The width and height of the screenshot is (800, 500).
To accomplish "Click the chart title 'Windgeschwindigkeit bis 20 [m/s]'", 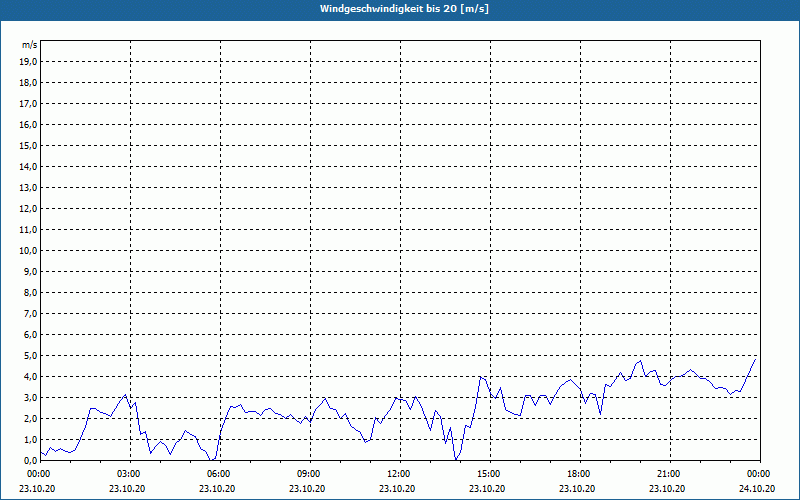I will (x=404, y=9).
